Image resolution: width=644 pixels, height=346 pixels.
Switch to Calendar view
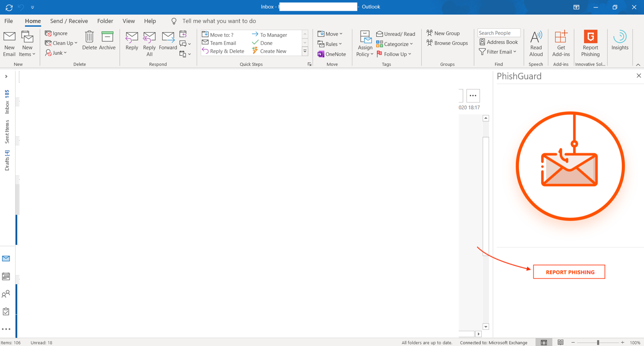[x=6, y=276]
